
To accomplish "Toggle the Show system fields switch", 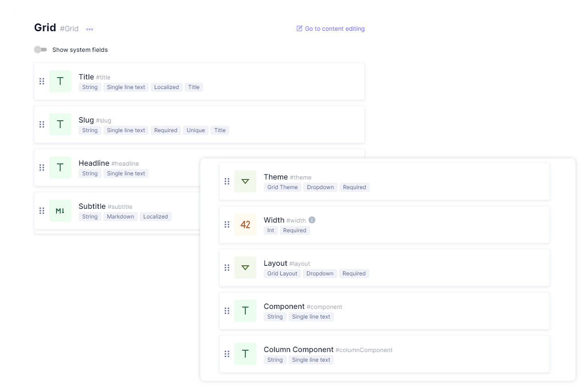I will point(40,50).
